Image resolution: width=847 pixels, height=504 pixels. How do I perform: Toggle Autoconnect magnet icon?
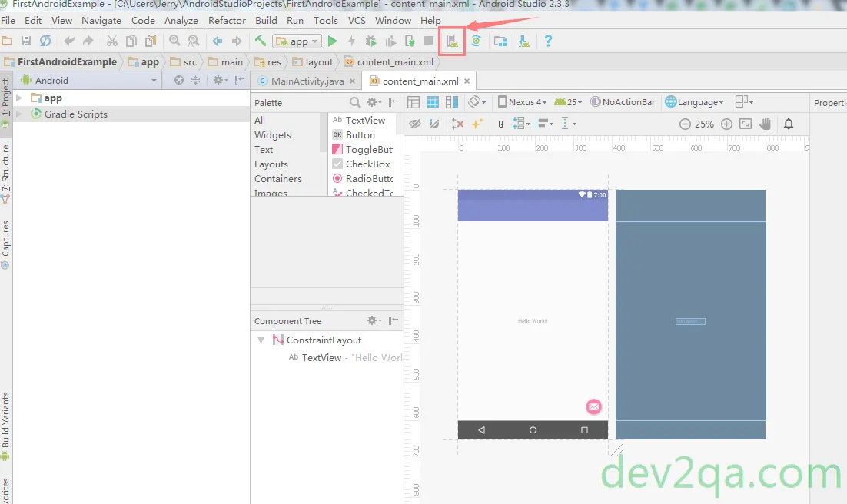(433, 124)
